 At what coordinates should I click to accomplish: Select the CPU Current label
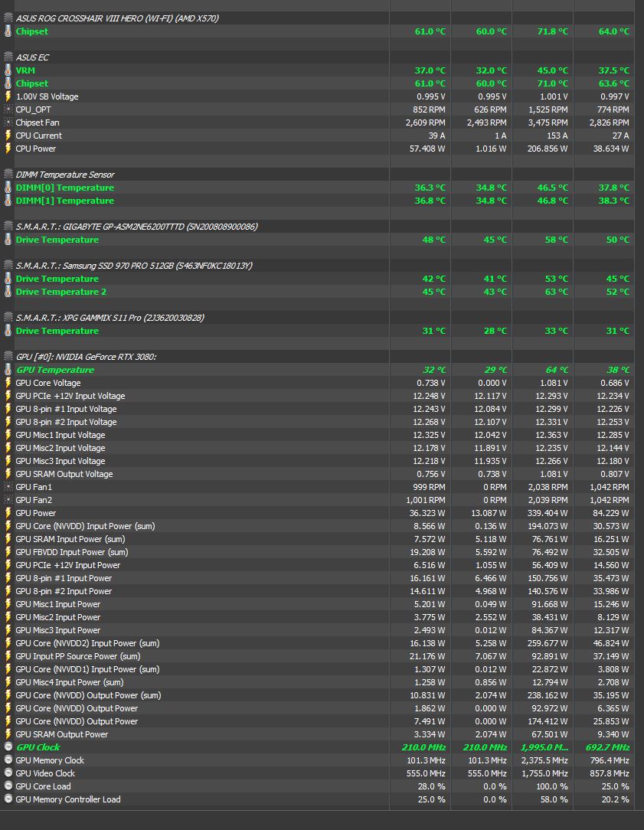[38, 136]
